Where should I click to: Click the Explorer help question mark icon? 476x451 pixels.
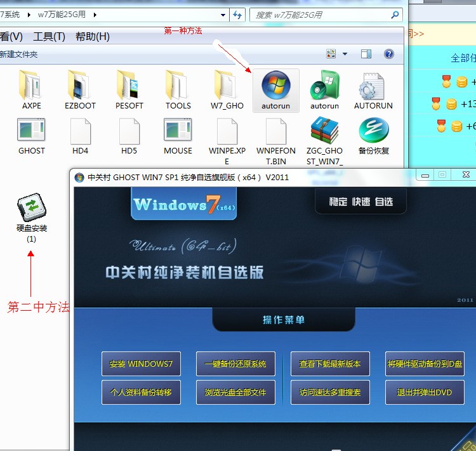389,54
